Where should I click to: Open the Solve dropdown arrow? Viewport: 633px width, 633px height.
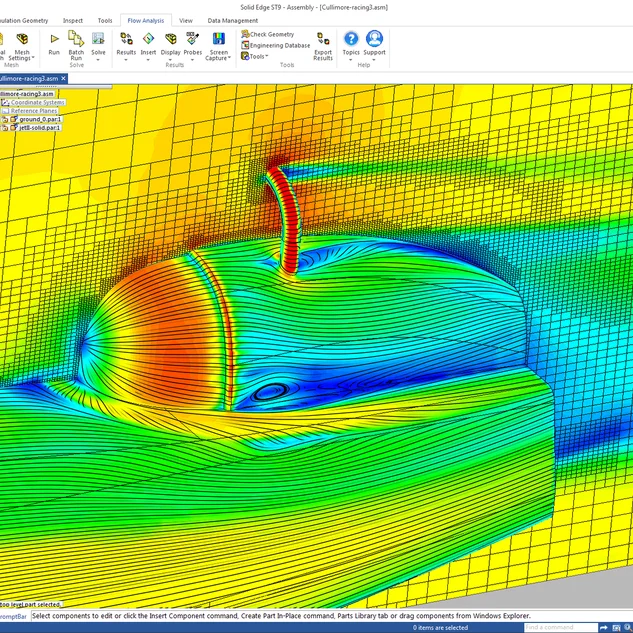98,60
